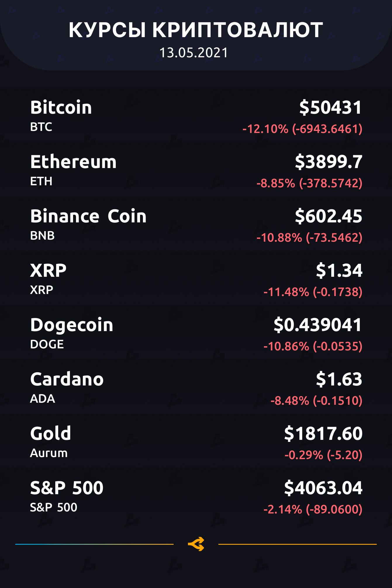Select the Cardano coin name

click(x=67, y=379)
